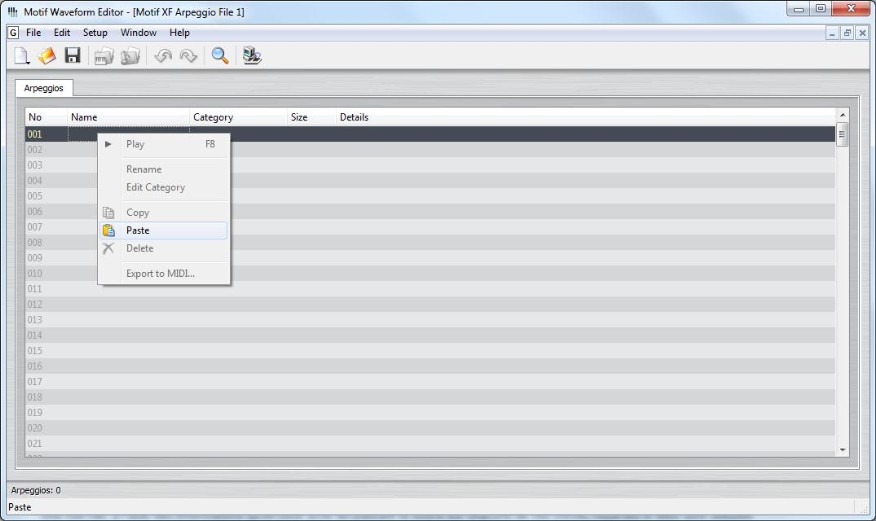Viewport: 876px width, 521px height.
Task: Click the Delete X icon in context menu
Action: click(x=108, y=248)
